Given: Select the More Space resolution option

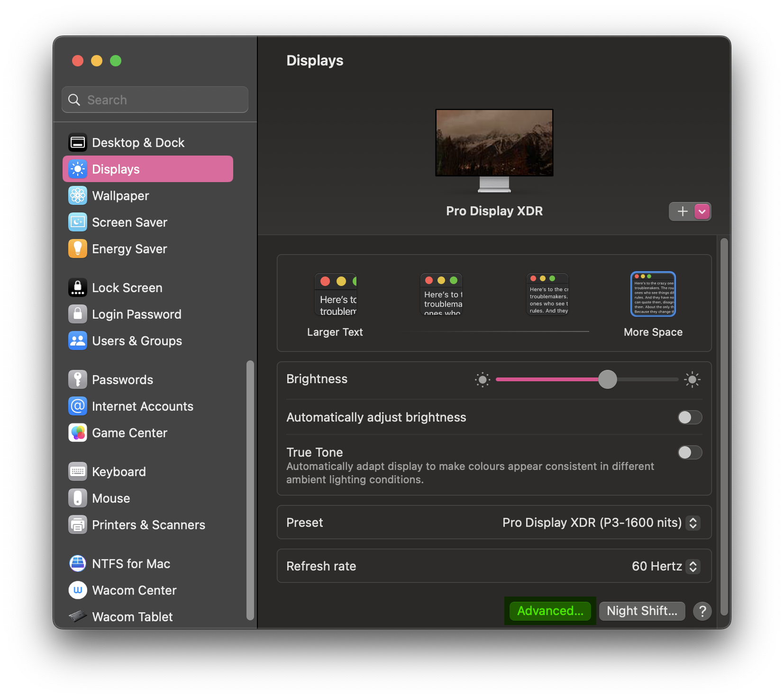Looking at the screenshot, I should (653, 294).
